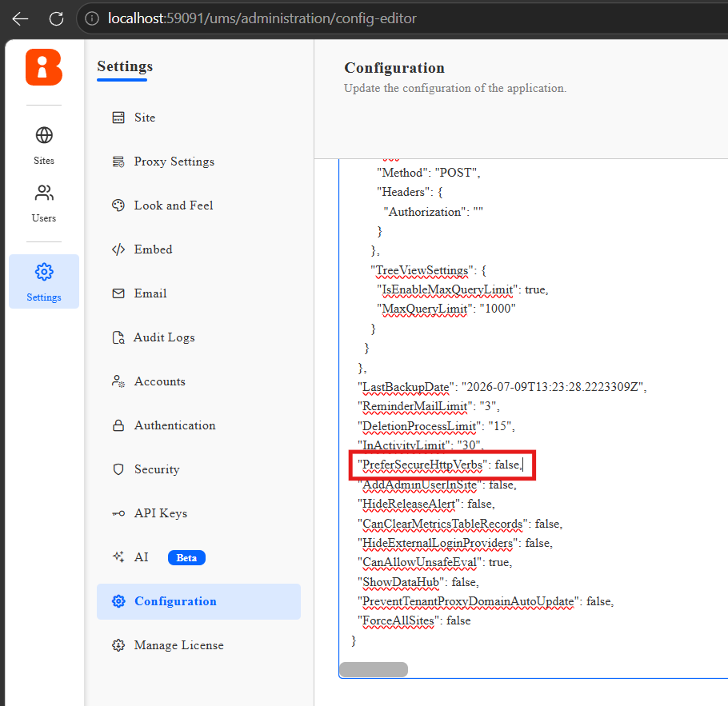The height and width of the screenshot is (706, 728).
Task: Click the orange Bold BI logo
Action: coord(44,67)
